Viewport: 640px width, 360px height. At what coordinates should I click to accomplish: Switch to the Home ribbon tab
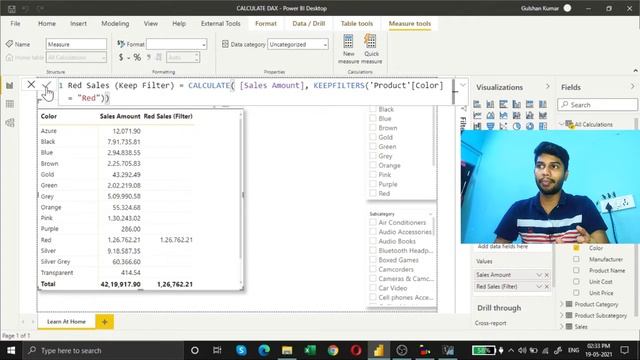pyautogui.click(x=47, y=24)
